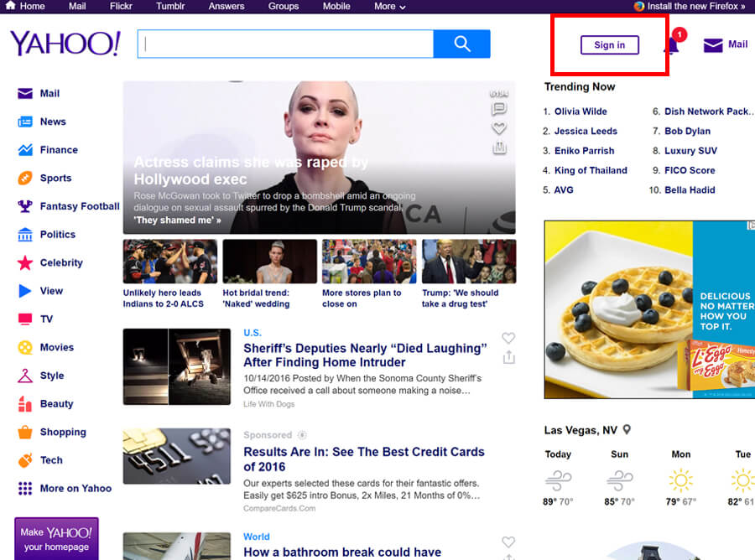755x560 pixels.
Task: Click the Movies reel icon
Action: click(x=25, y=347)
